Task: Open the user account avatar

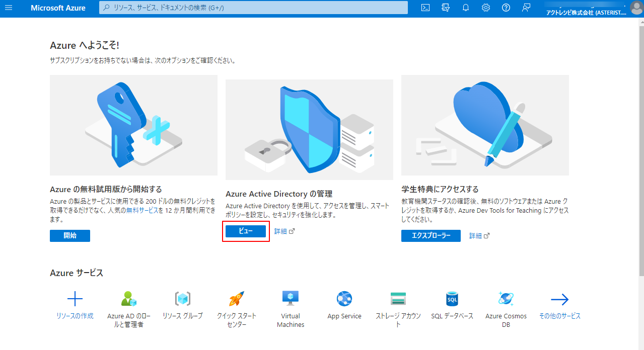Action: click(636, 8)
